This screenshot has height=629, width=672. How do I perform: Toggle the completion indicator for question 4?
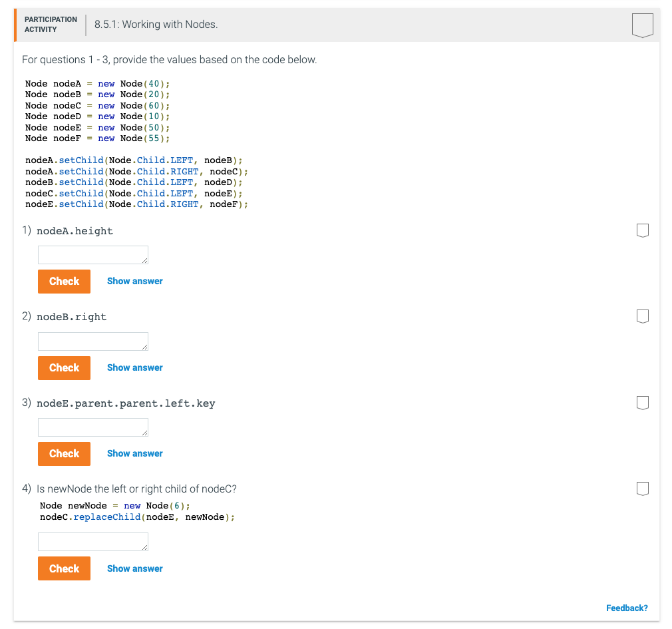coord(642,488)
